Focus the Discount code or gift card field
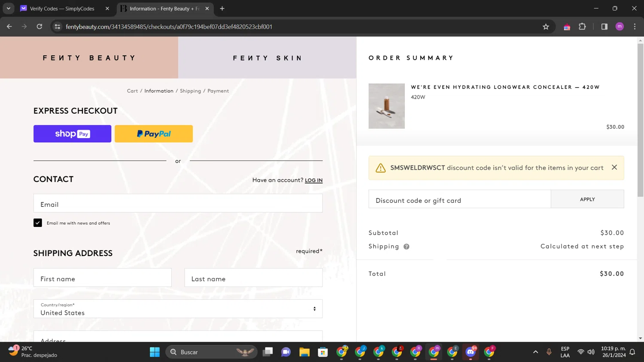644x362 pixels. tap(459, 199)
